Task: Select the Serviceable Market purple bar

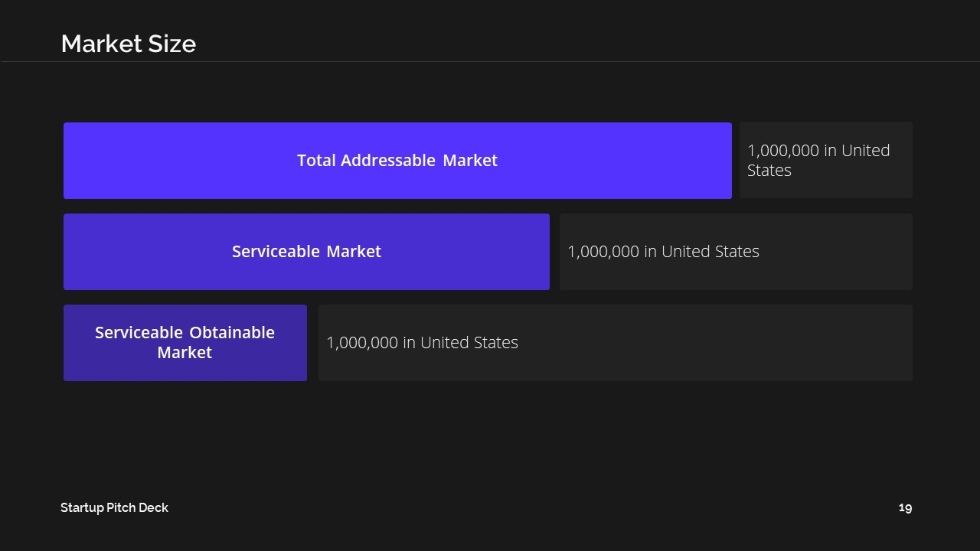Action: [x=306, y=252]
